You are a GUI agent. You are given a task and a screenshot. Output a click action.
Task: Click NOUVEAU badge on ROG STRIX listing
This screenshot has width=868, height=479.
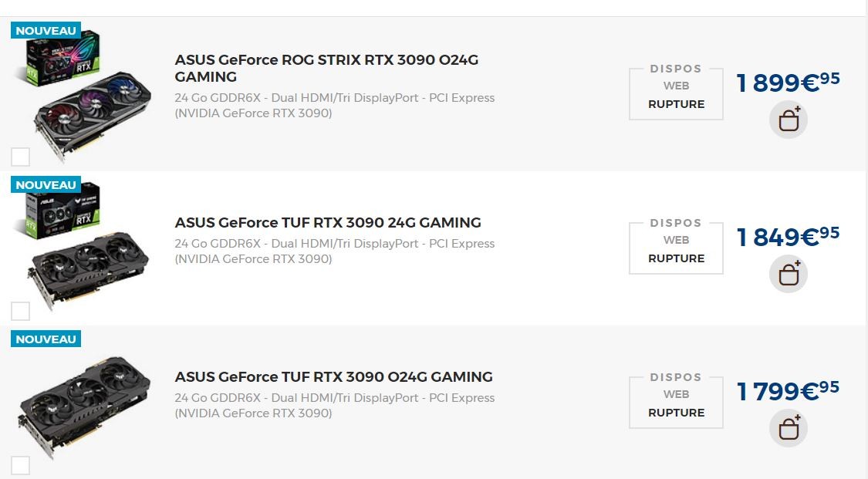tap(46, 31)
